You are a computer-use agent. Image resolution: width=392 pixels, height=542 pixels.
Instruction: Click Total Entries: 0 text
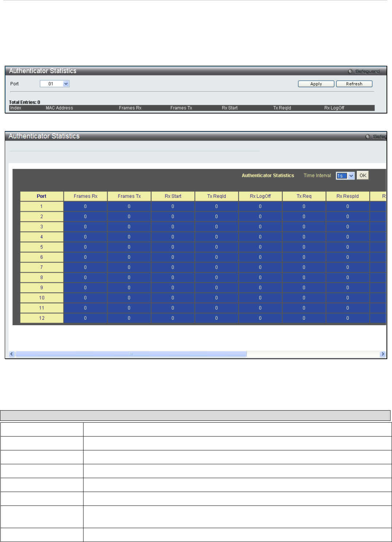pyautogui.click(x=24, y=102)
